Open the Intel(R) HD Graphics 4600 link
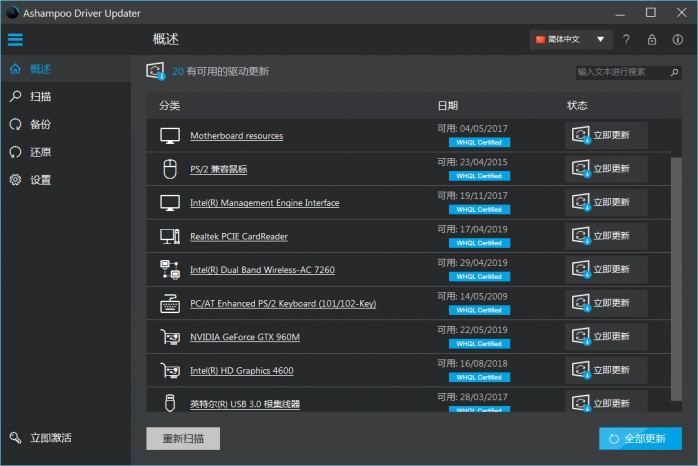 (x=242, y=370)
